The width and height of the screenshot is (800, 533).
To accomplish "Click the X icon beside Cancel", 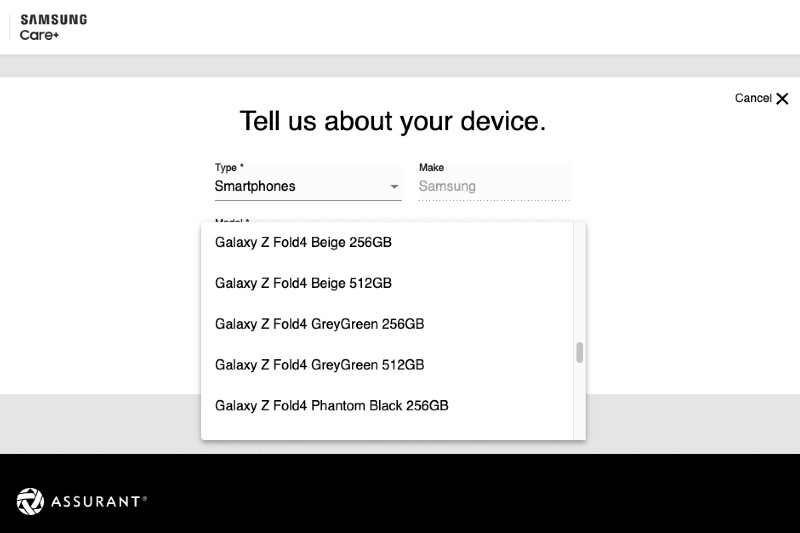I will (782, 98).
